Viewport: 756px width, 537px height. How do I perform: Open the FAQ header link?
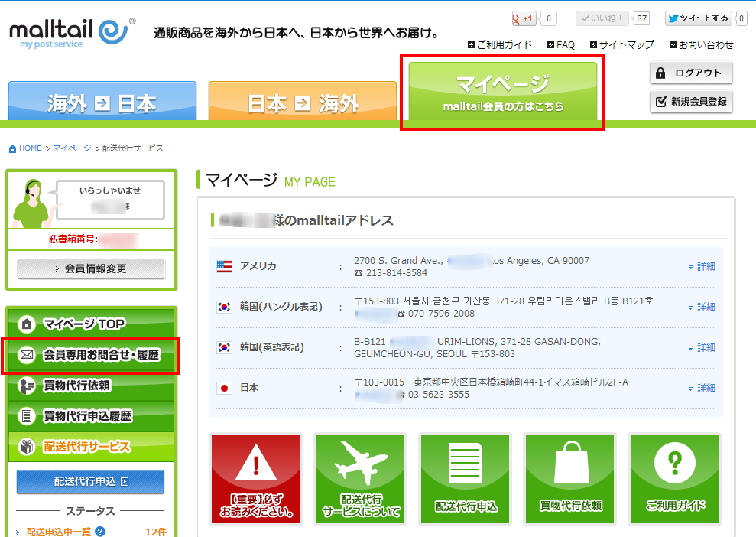pyautogui.click(x=561, y=45)
